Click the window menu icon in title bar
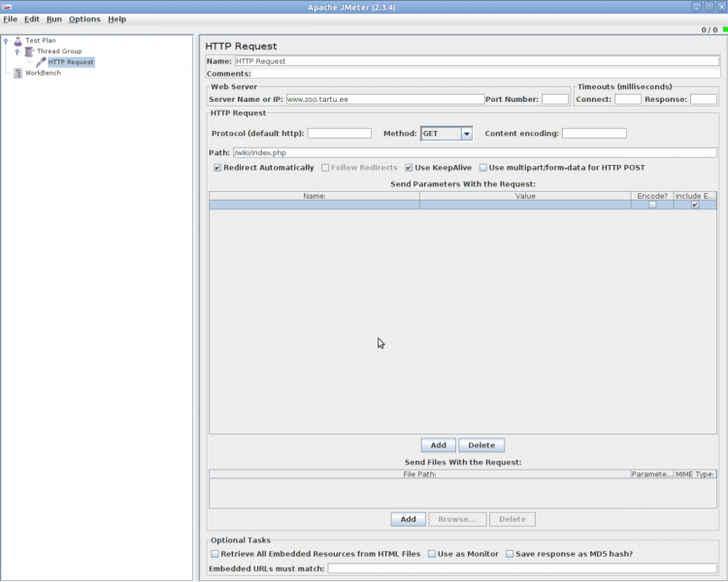 7,7
